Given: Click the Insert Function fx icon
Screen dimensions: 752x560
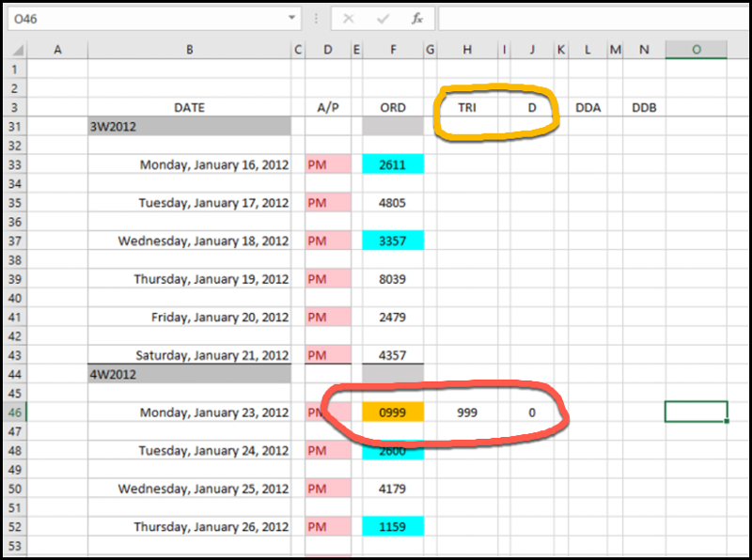Looking at the screenshot, I should [x=417, y=18].
